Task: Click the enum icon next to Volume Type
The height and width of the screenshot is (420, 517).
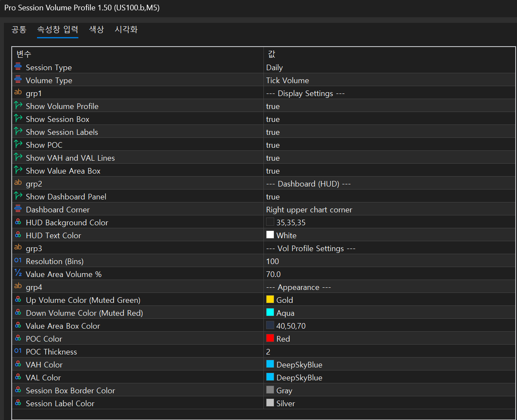Action: coord(18,80)
